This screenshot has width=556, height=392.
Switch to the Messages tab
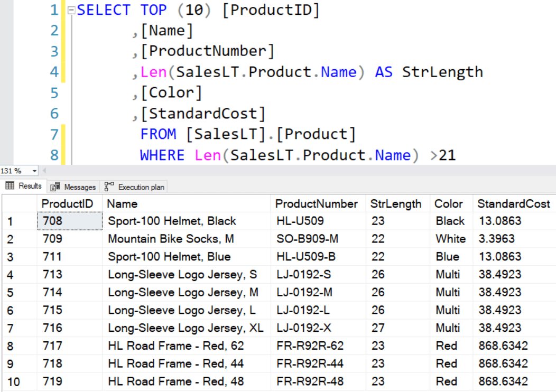[x=73, y=187]
